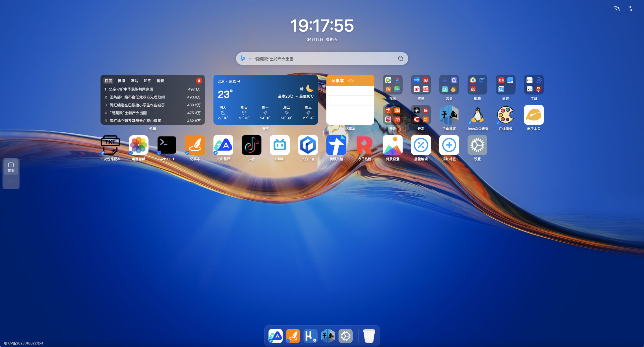Screen dimensions: 644x347
Task: Toggle the 记事本 widget eye icon
Action: (x=351, y=80)
